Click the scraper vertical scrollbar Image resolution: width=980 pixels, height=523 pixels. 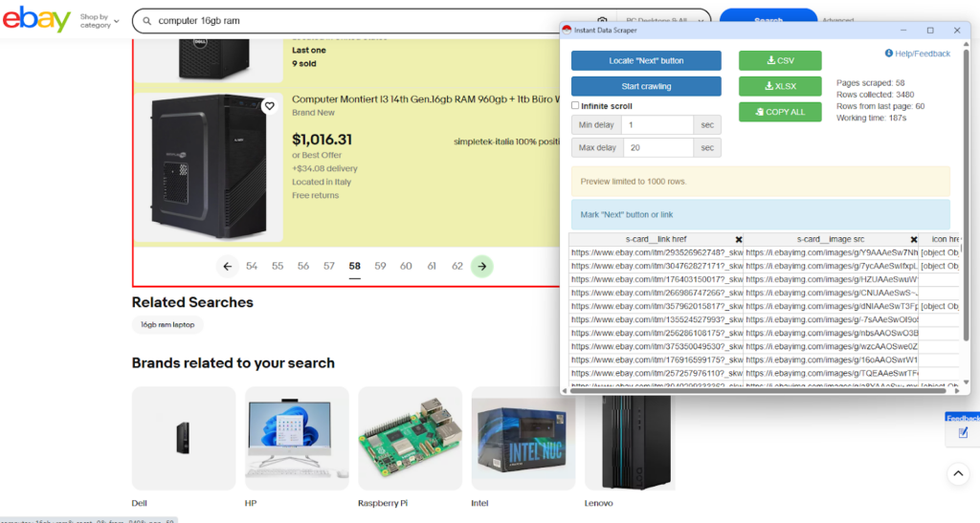point(967,193)
